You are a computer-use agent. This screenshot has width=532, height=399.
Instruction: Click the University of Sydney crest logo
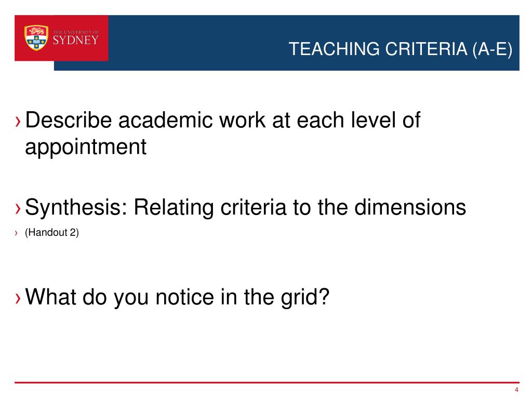point(36,37)
